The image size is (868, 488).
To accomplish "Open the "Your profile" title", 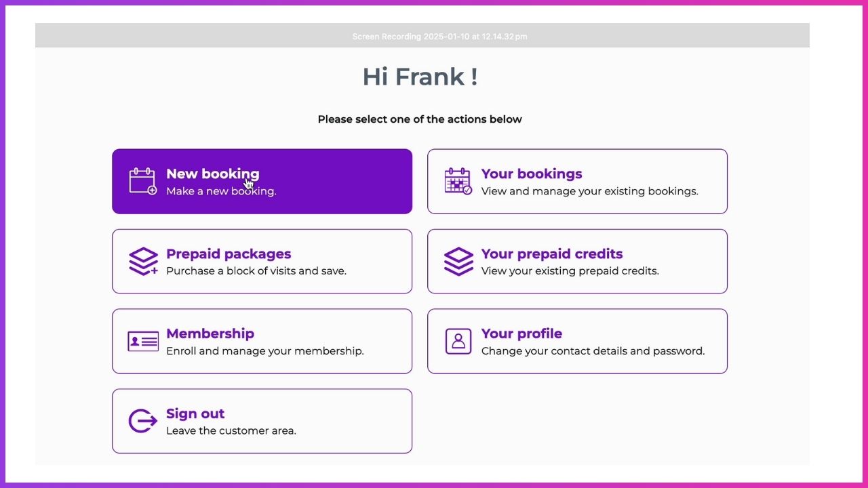I will coord(521,333).
